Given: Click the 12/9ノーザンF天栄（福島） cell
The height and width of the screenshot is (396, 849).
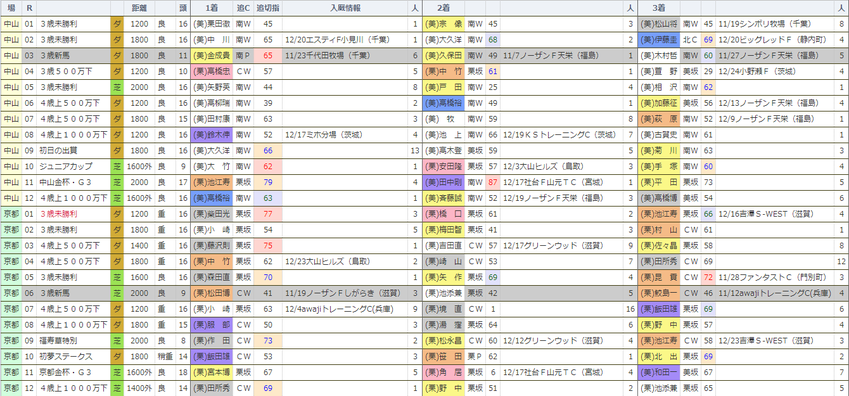Looking at the screenshot, I should point(776,119).
